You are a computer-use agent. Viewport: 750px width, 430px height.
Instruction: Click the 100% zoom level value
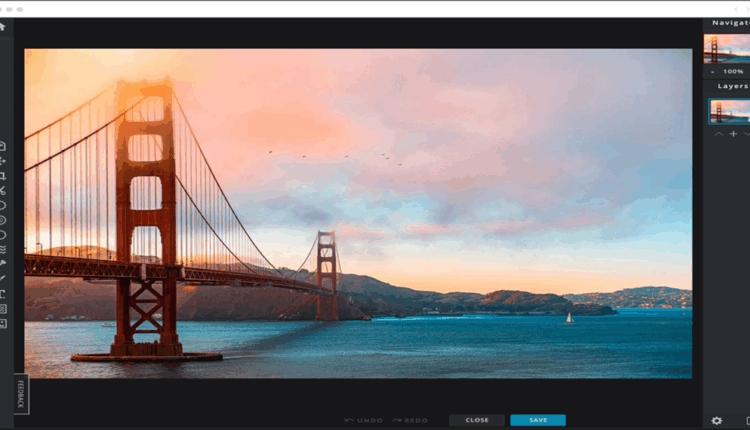point(733,72)
